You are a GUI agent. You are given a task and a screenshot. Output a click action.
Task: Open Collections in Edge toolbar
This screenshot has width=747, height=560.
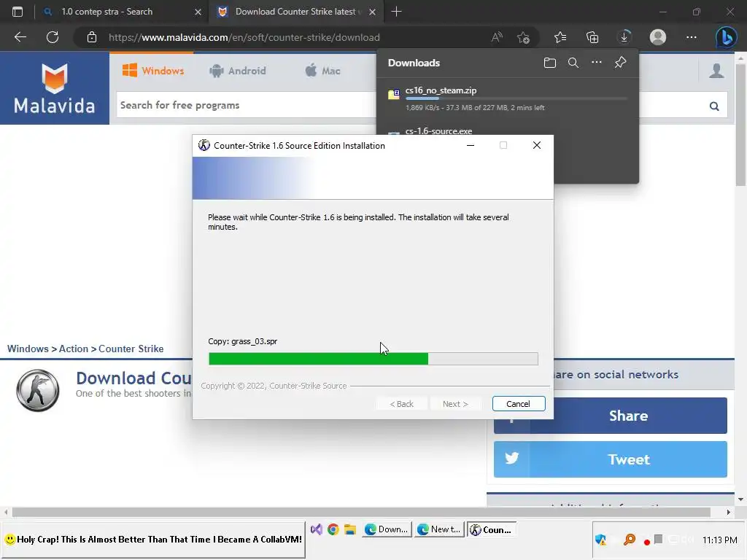click(592, 37)
